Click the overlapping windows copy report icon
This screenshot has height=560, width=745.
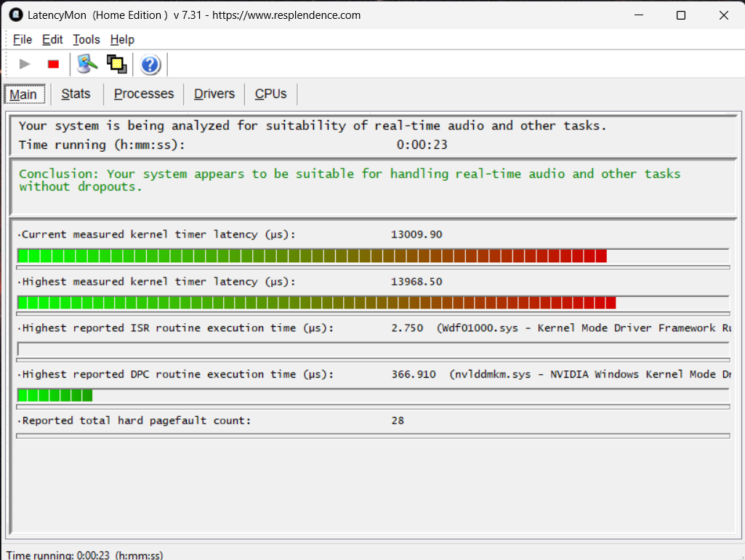[117, 64]
